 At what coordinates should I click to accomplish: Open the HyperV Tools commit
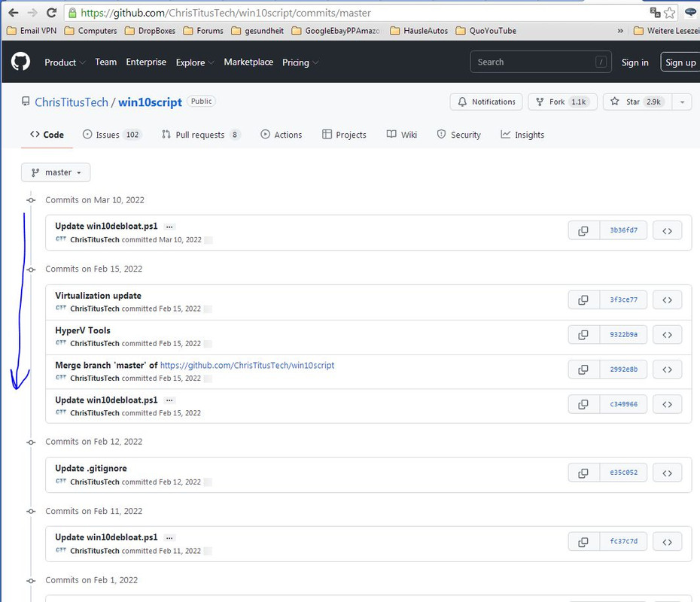83,330
